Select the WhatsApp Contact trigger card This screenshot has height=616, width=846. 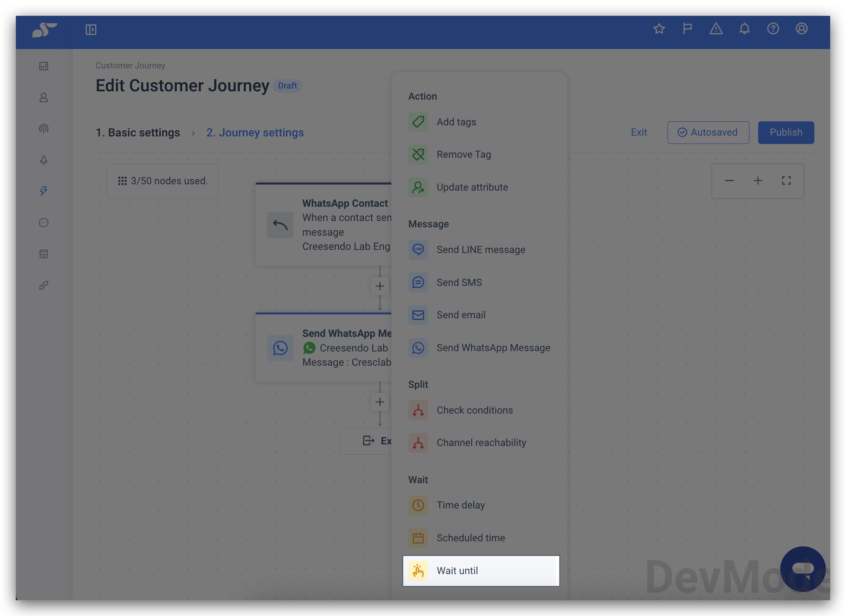324,224
